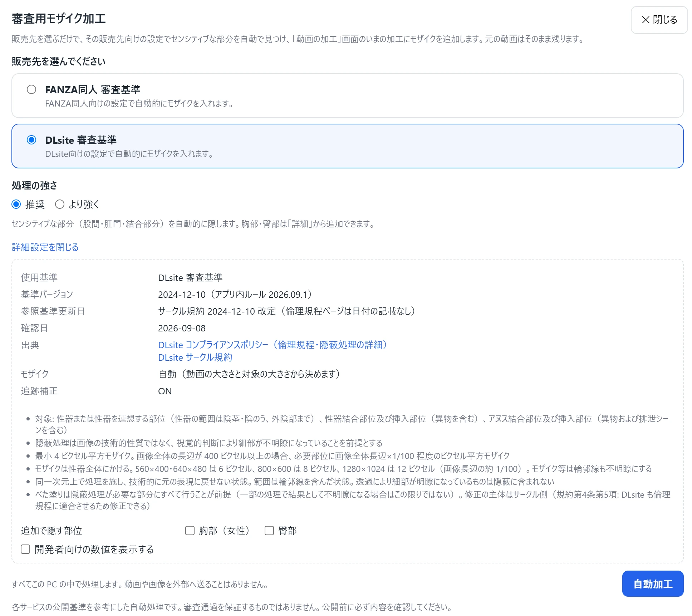Click the サークル規約 2024-12-10 改定 text
This screenshot has height=616, width=692.
point(288,311)
